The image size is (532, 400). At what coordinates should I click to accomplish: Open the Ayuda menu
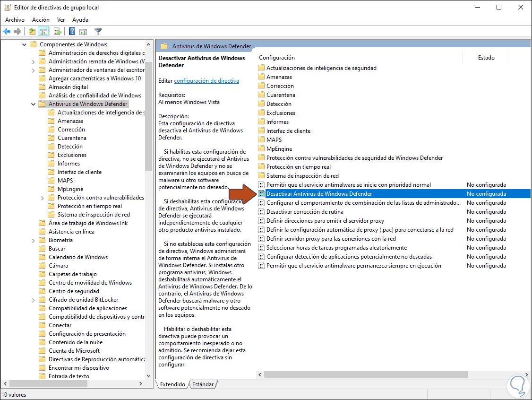point(80,20)
